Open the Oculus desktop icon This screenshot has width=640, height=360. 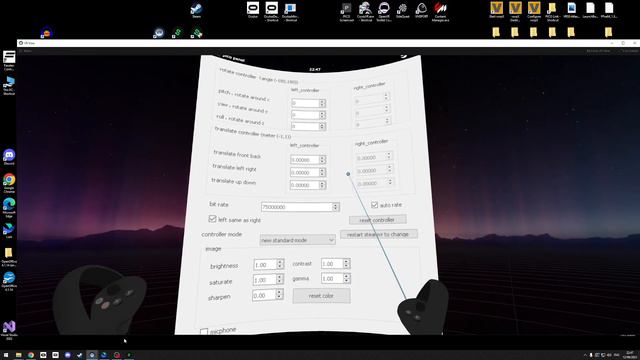[253, 10]
